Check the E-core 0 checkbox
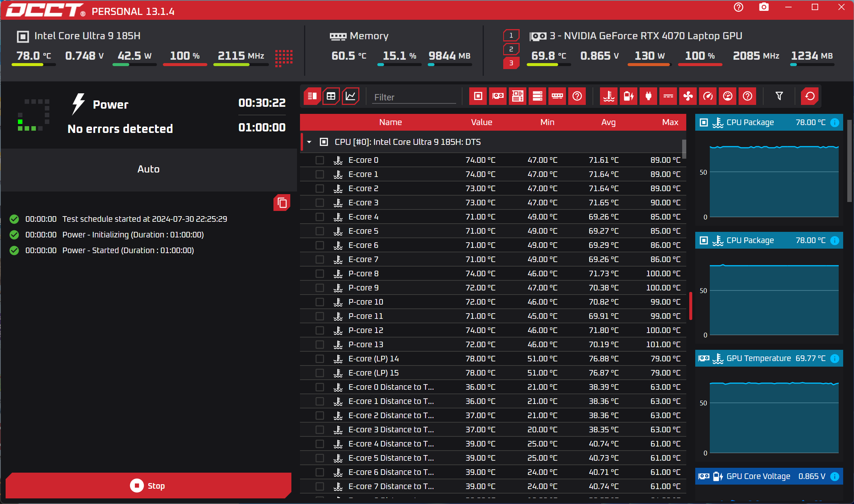Image resolution: width=854 pixels, height=504 pixels. [x=320, y=160]
